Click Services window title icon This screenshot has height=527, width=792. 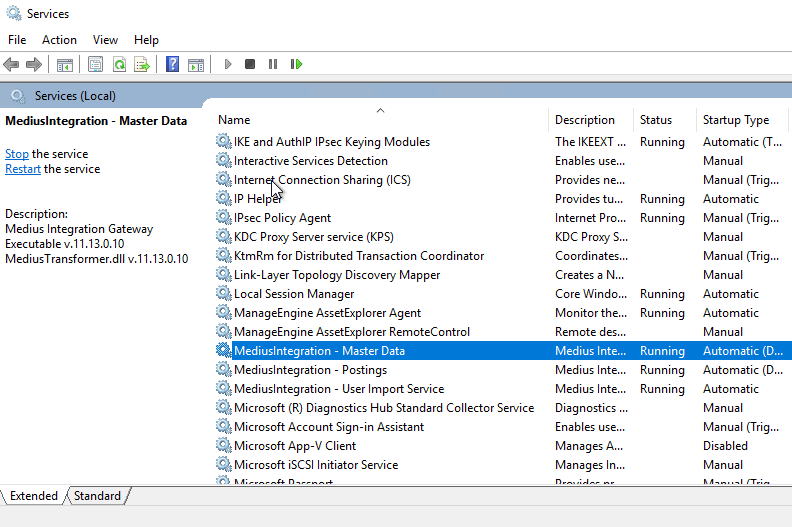[x=14, y=13]
